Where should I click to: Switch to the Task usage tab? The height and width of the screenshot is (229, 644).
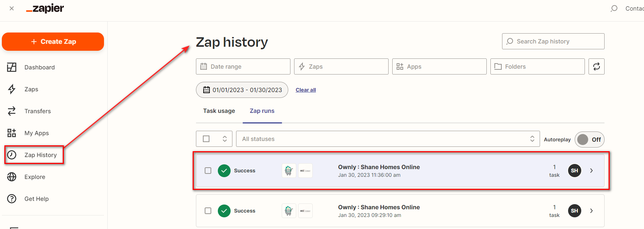[219, 111]
